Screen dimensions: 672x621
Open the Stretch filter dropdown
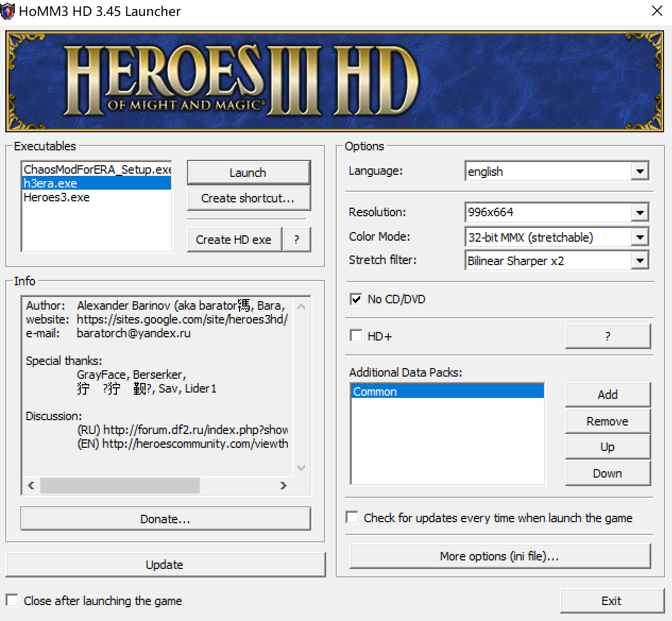click(640, 260)
